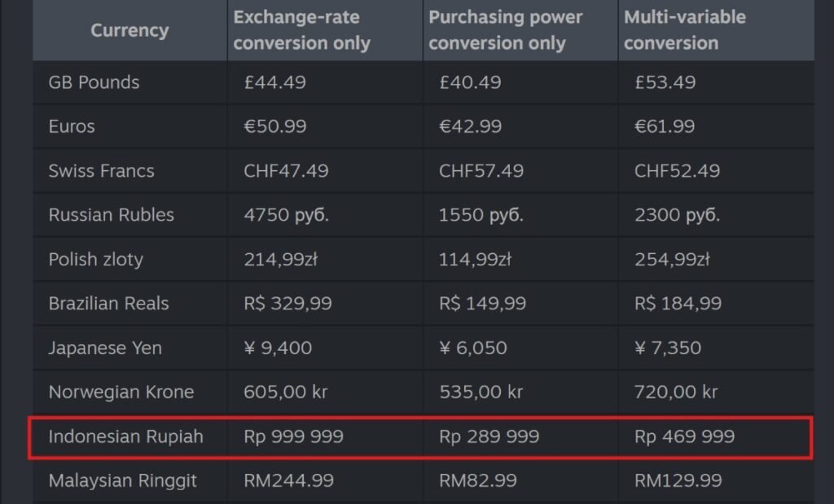Click the 2300 руб. multi-variable cell
This screenshot has height=504, width=834.
pos(676,215)
